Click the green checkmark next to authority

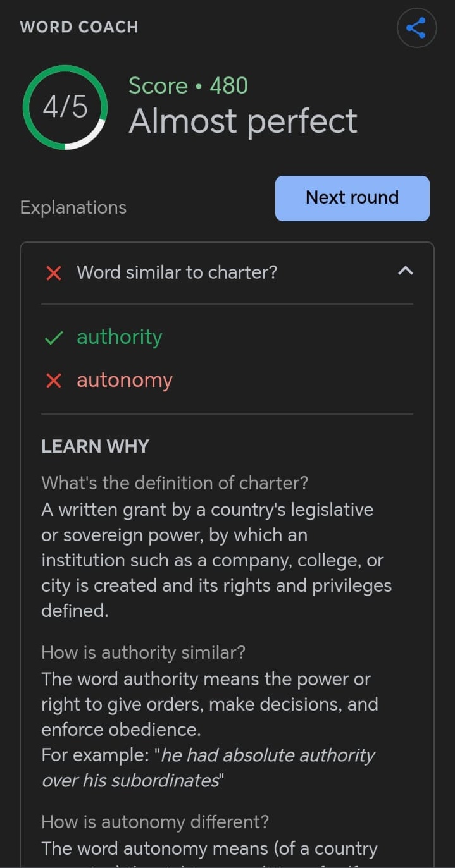54,338
